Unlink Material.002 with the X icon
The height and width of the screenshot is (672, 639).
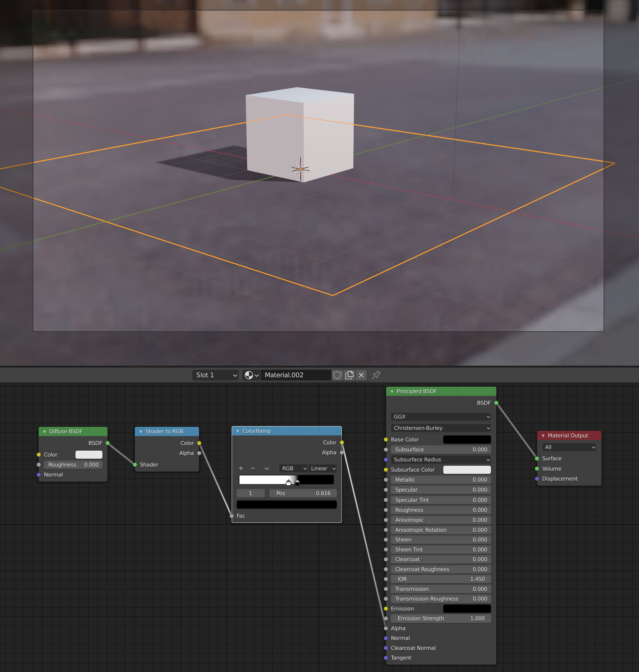point(361,375)
